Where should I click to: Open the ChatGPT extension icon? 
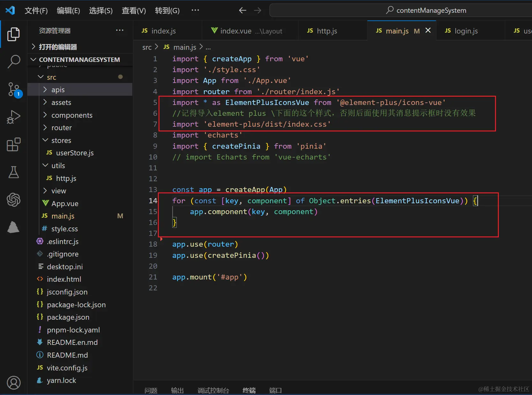(x=13, y=200)
